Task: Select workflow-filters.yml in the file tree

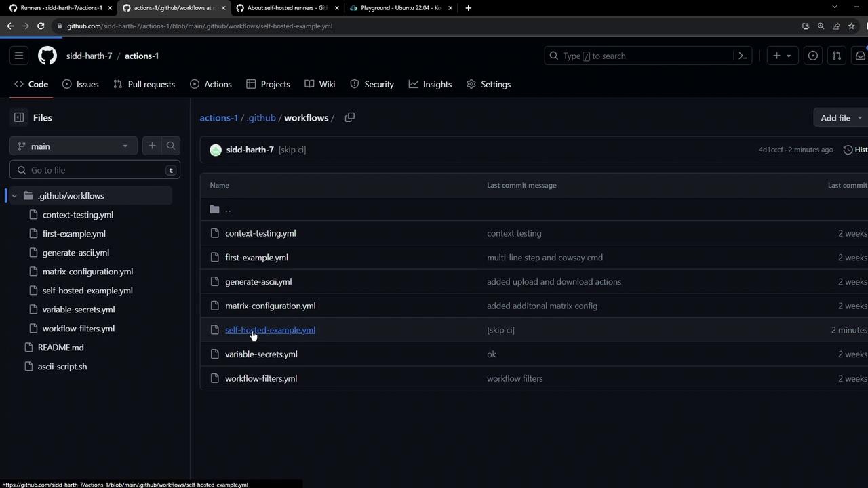Action: 79,329
